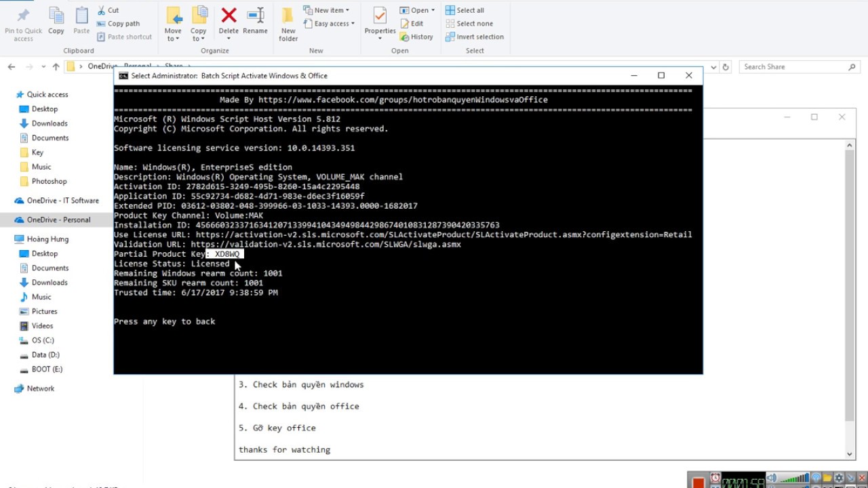Screen dimensions: 868x488
Task: Click the Pin to Quick access icon
Action: coord(23,15)
